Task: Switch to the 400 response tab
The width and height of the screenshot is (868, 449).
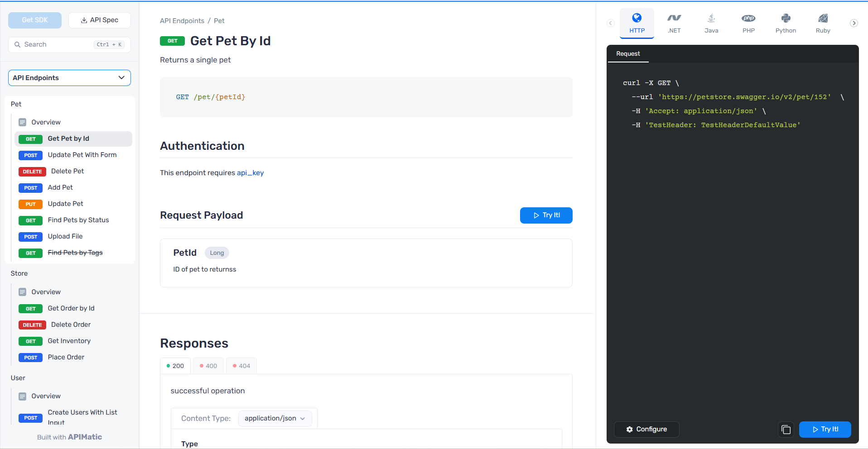Action: pos(208,365)
